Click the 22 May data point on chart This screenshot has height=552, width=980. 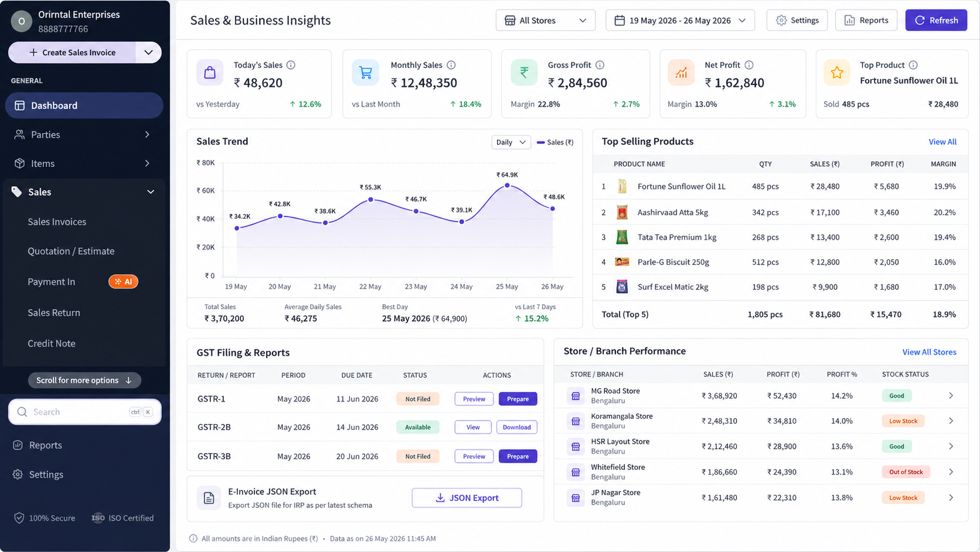(x=370, y=200)
